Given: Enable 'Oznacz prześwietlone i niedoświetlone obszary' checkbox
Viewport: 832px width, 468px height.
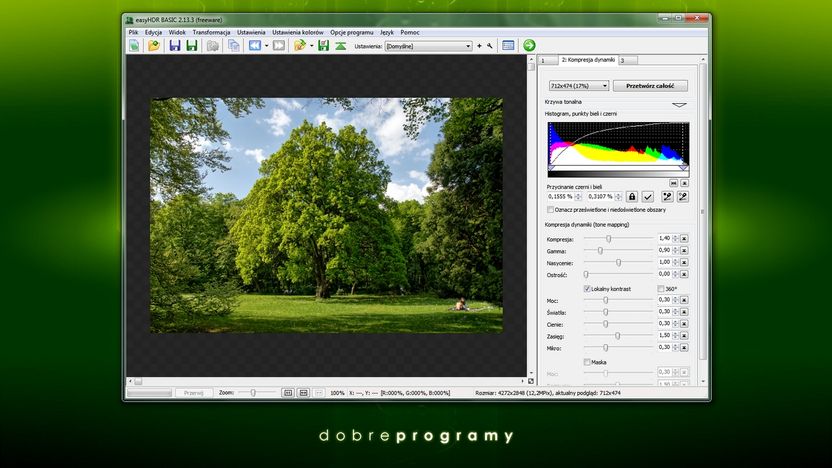Looking at the screenshot, I should point(550,210).
